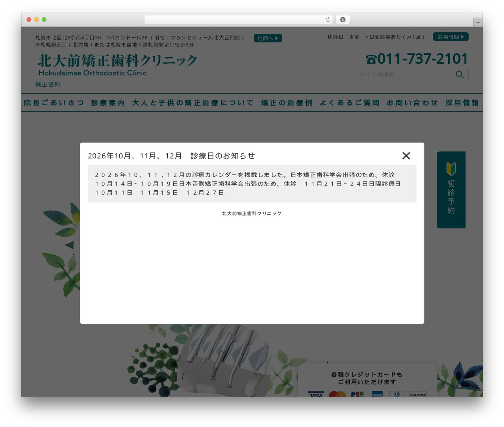The height and width of the screenshot is (427, 504).
Task: Open a new browser tab with plus
Action: coord(478,22)
